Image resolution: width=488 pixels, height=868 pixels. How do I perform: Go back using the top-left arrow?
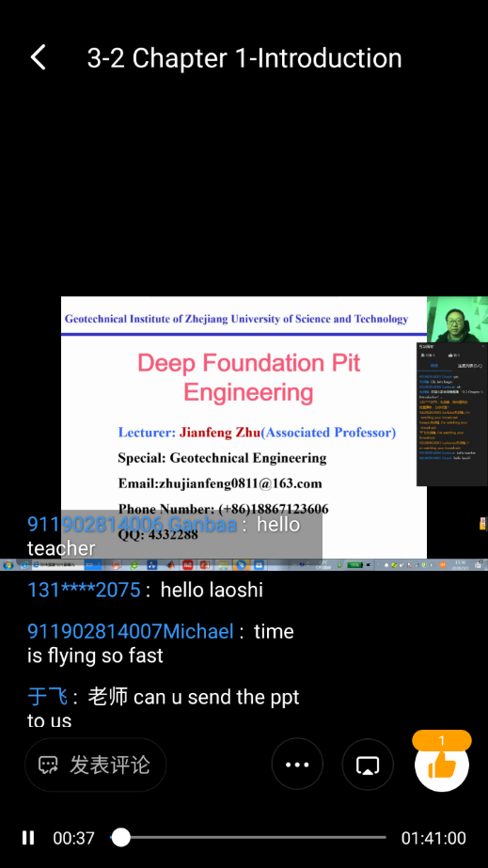pyautogui.click(x=38, y=57)
